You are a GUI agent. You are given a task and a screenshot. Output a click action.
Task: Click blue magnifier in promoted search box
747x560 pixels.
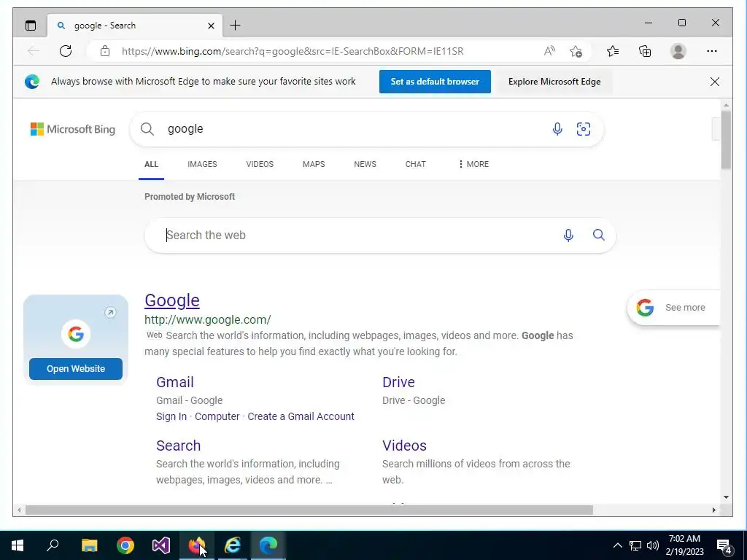(599, 235)
